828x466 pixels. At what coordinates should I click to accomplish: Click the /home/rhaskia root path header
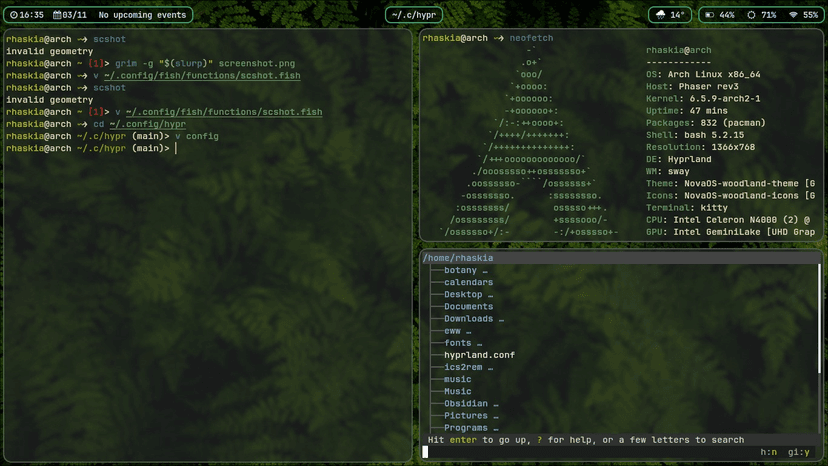(458, 258)
